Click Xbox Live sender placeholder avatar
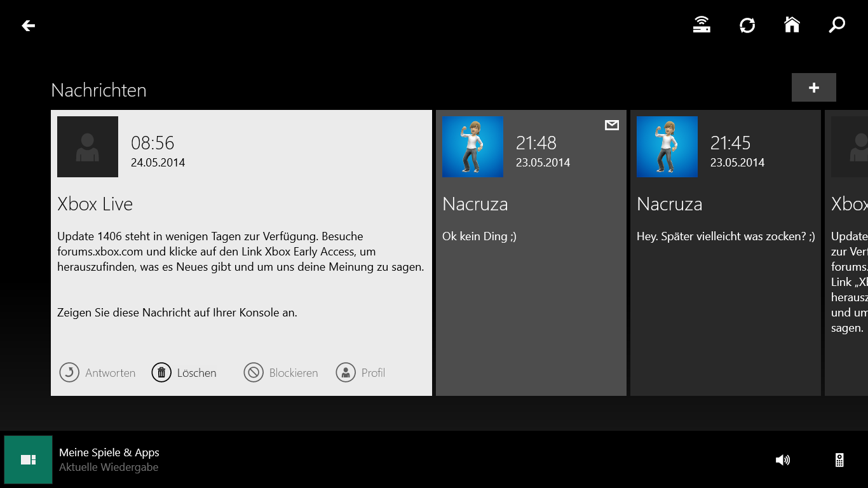 coord(88,147)
